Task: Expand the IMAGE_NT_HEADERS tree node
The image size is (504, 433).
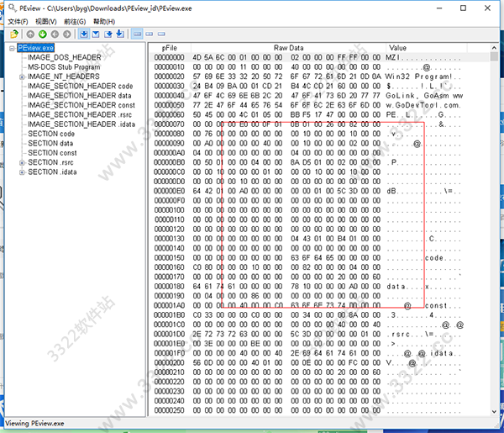Action: (21, 77)
